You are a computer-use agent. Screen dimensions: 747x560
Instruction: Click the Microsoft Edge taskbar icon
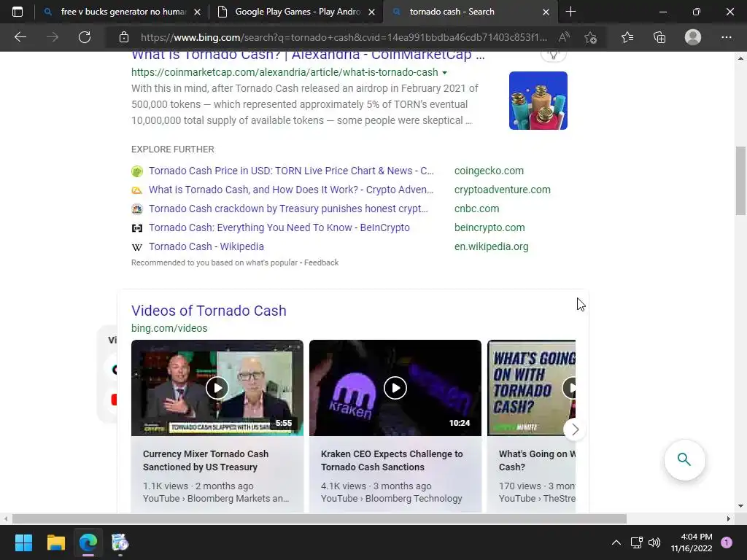point(88,542)
